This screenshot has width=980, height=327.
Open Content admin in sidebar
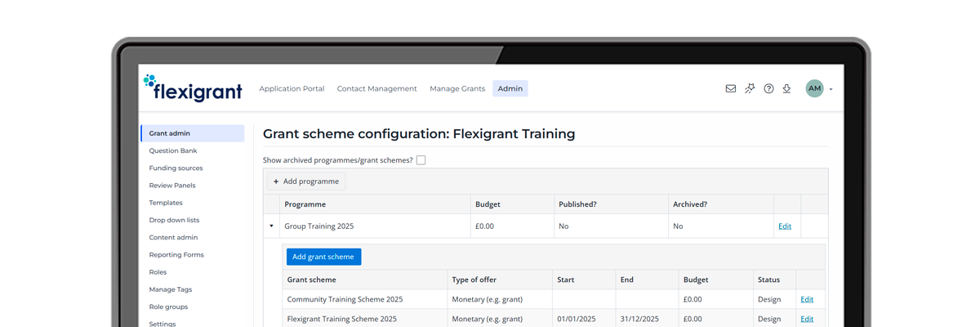(173, 237)
